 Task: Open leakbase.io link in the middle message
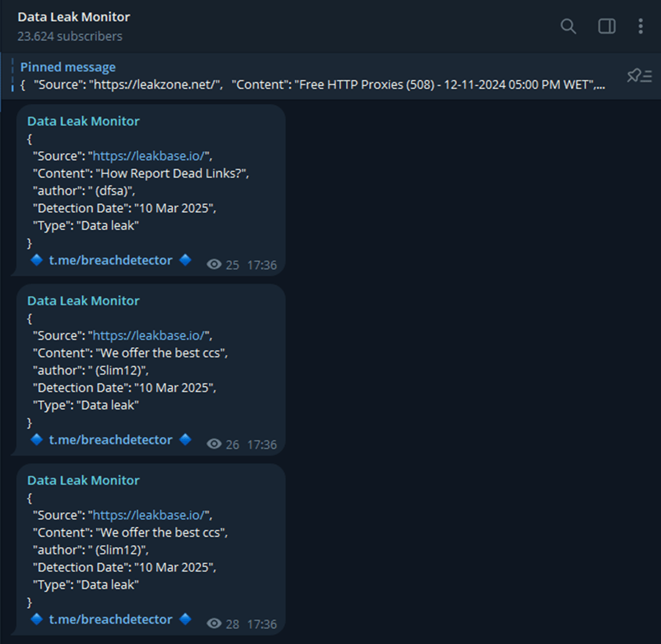pyautogui.click(x=150, y=336)
